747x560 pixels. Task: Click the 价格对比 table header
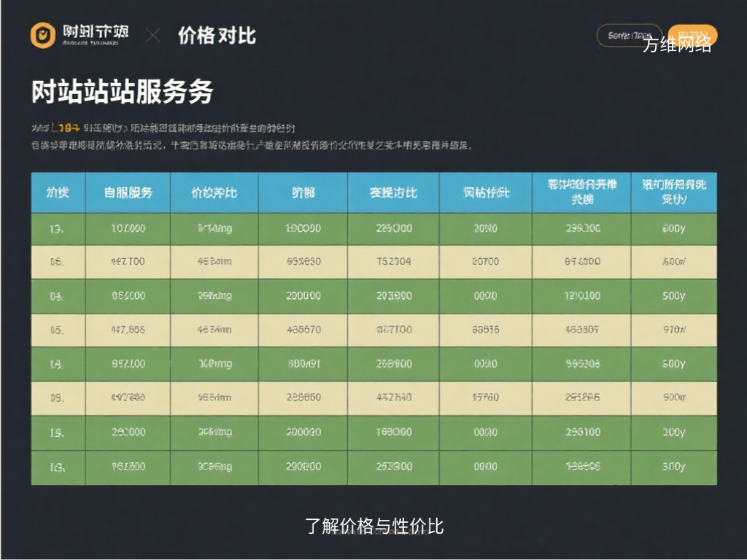(214, 192)
